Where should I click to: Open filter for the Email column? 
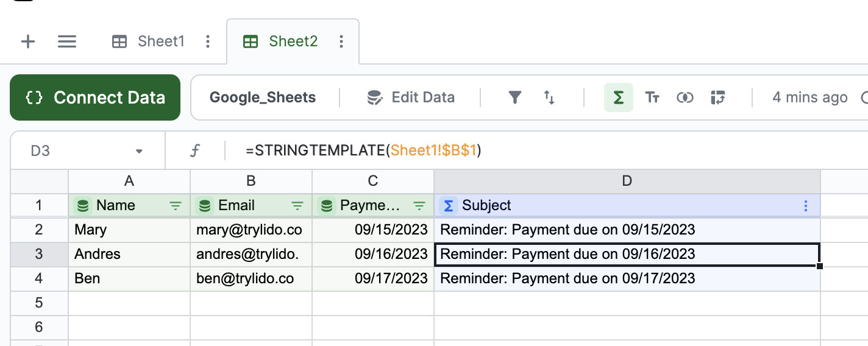pos(297,206)
